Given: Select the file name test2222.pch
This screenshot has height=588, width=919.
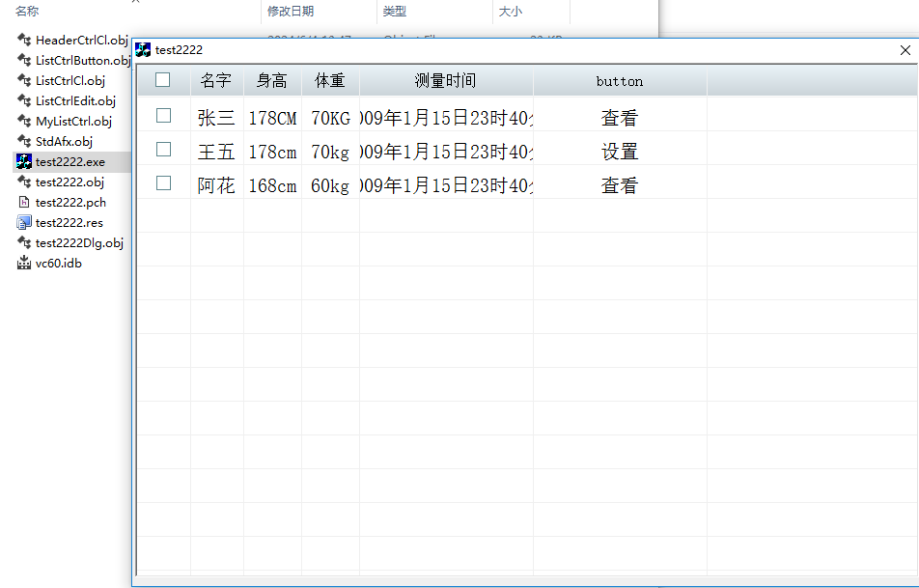Looking at the screenshot, I should 70,202.
